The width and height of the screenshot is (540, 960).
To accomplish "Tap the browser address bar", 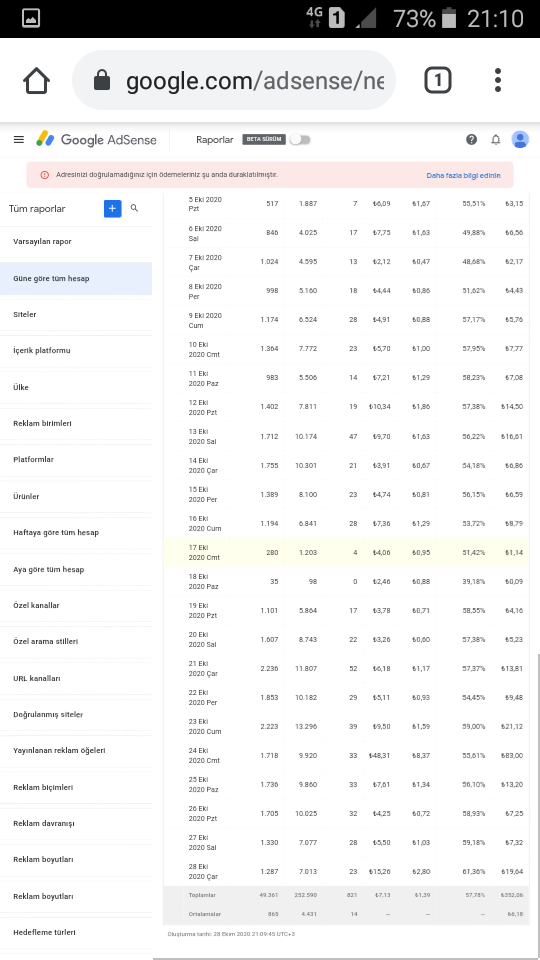I will (234, 80).
